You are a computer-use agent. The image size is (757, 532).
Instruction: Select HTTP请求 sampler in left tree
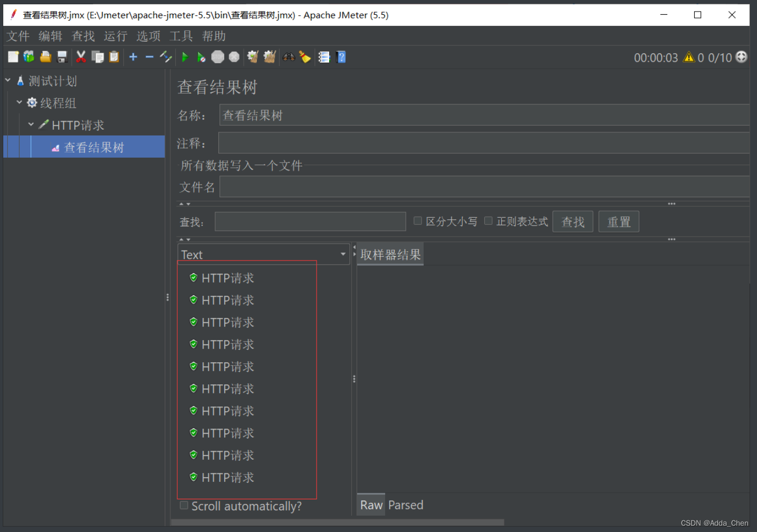click(x=78, y=125)
